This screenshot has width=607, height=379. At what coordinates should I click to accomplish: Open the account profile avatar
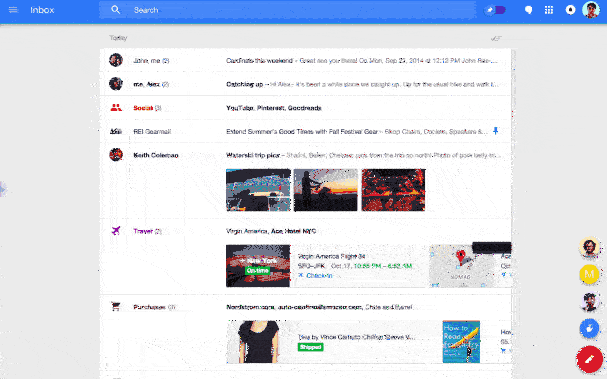click(x=591, y=10)
